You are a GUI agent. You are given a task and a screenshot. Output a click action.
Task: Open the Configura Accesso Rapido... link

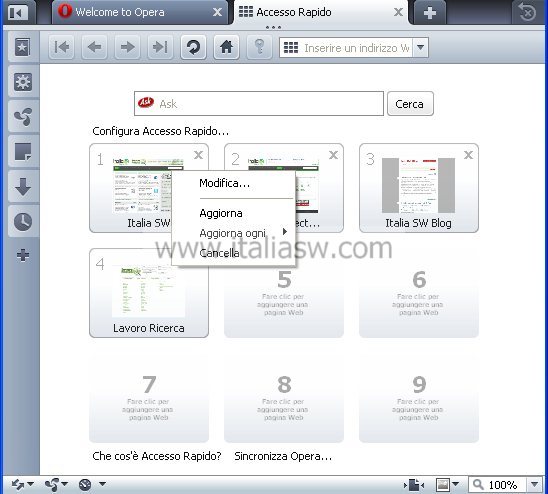[x=160, y=131]
